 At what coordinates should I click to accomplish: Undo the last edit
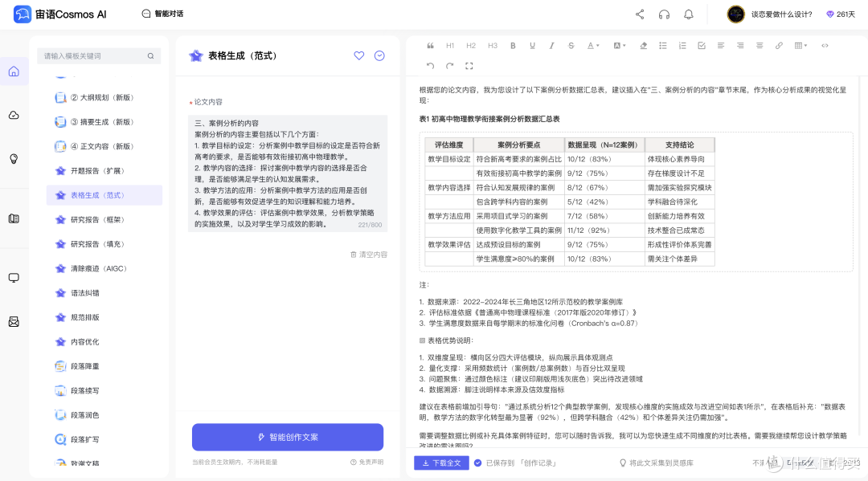point(430,66)
